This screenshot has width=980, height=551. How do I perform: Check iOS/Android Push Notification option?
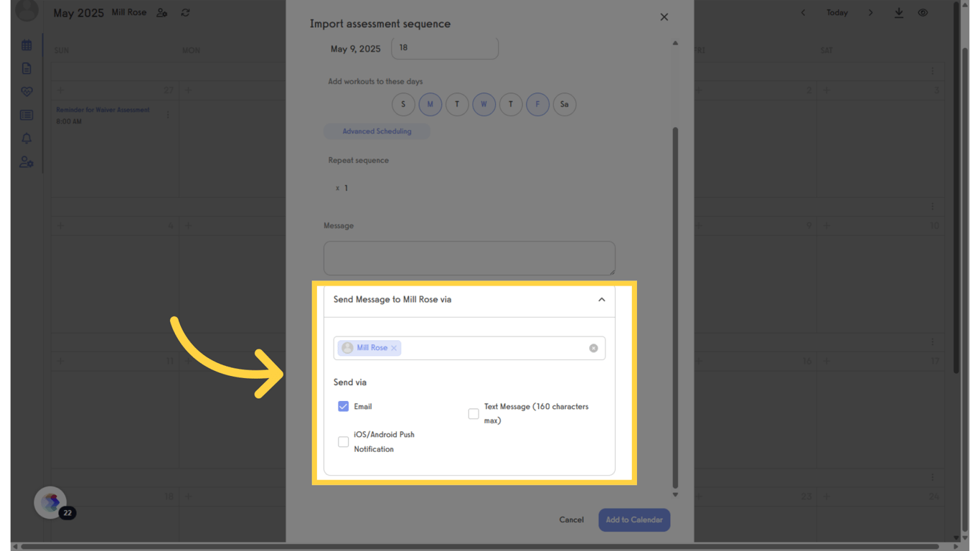point(343,441)
